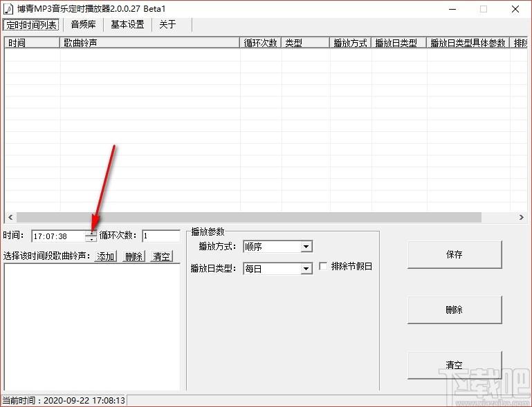
Task: Click the list's left scroll arrow
Action: click(x=10, y=217)
